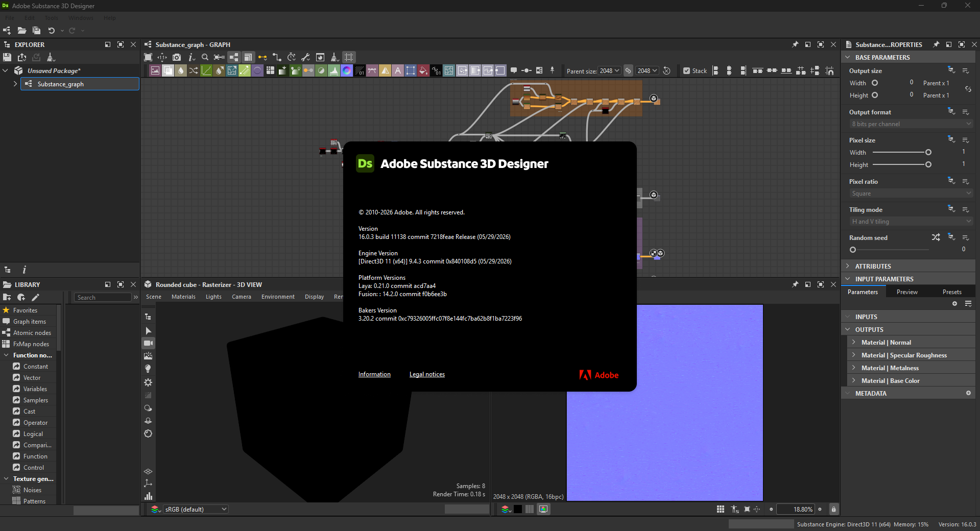Add a Curve node from the node toolbar
The height and width of the screenshot is (531, 980).
click(206, 70)
